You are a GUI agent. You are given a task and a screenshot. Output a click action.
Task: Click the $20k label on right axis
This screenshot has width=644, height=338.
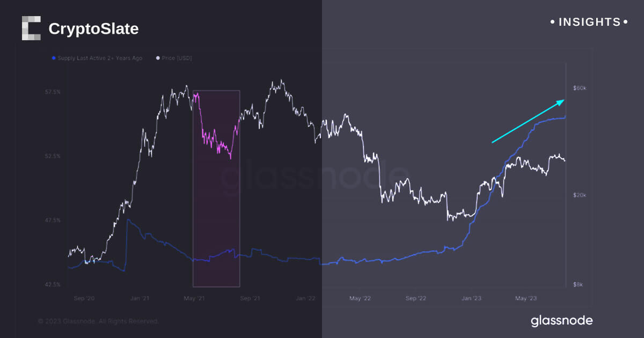[581, 196]
